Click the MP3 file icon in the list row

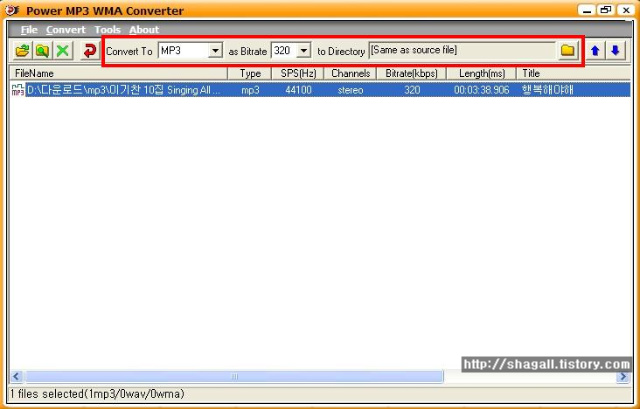18,90
